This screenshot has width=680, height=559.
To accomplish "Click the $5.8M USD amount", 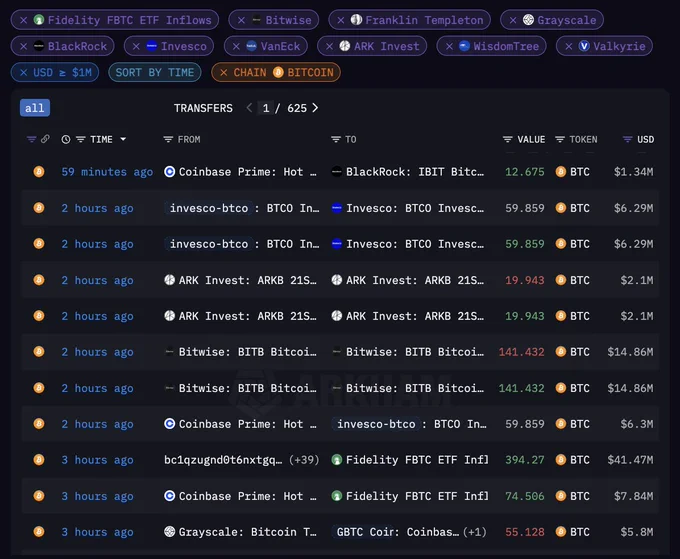I will click(637, 532).
